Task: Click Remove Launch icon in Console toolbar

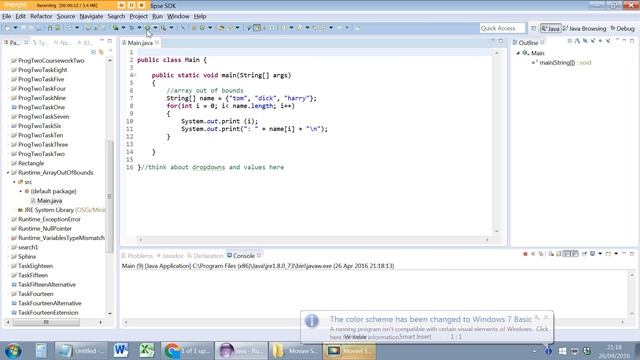Action: pos(533,254)
